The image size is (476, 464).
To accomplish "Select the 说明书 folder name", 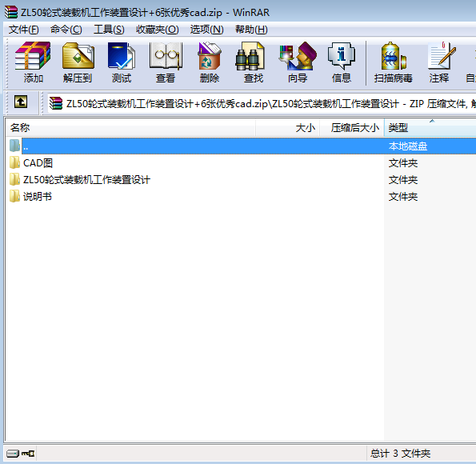I will coord(38,197).
